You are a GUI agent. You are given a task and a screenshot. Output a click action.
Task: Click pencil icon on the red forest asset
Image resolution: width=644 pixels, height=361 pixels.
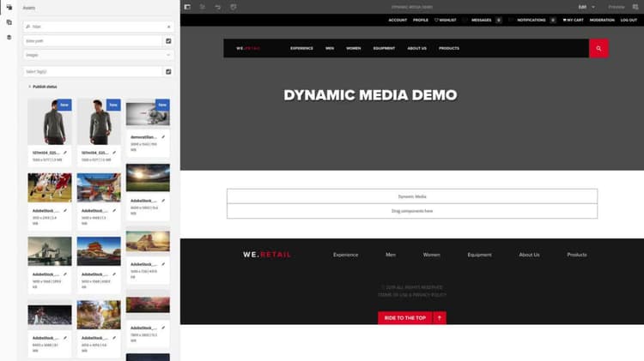[163, 328]
